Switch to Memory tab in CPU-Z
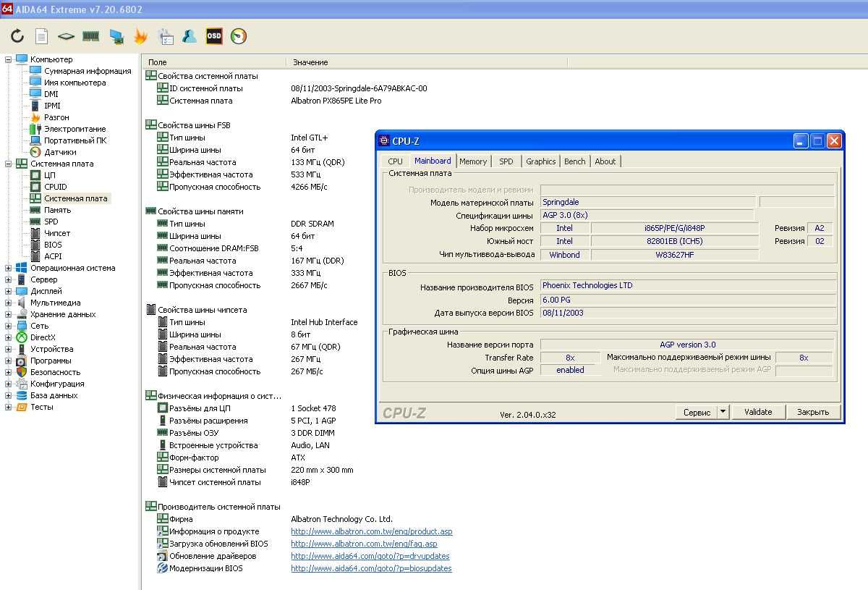868x590 pixels. 473,161
